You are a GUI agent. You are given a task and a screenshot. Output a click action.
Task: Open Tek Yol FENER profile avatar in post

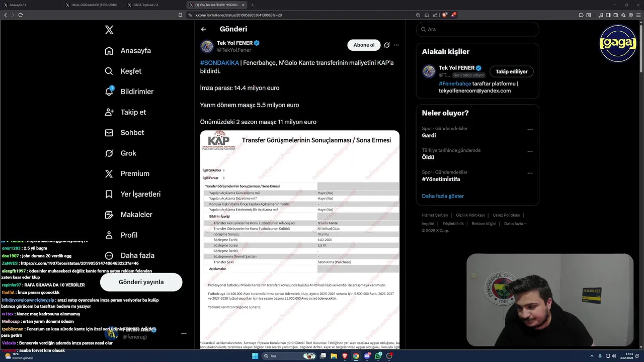207,46
